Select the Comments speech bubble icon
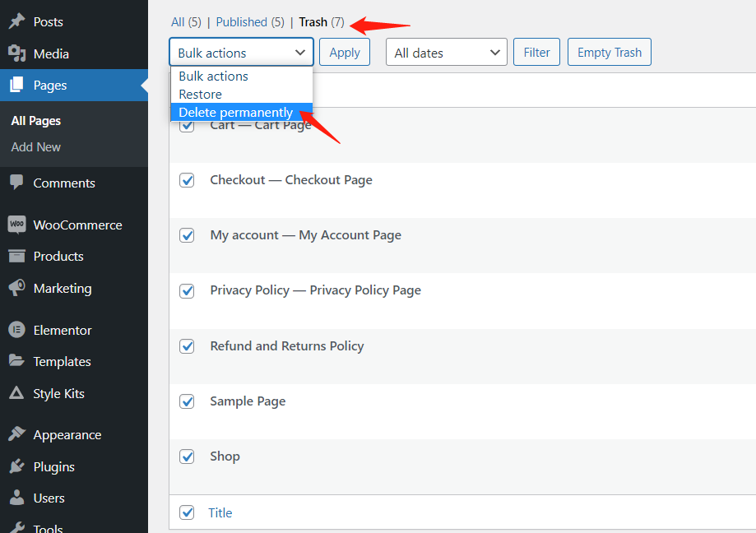The image size is (756, 533). tap(17, 182)
